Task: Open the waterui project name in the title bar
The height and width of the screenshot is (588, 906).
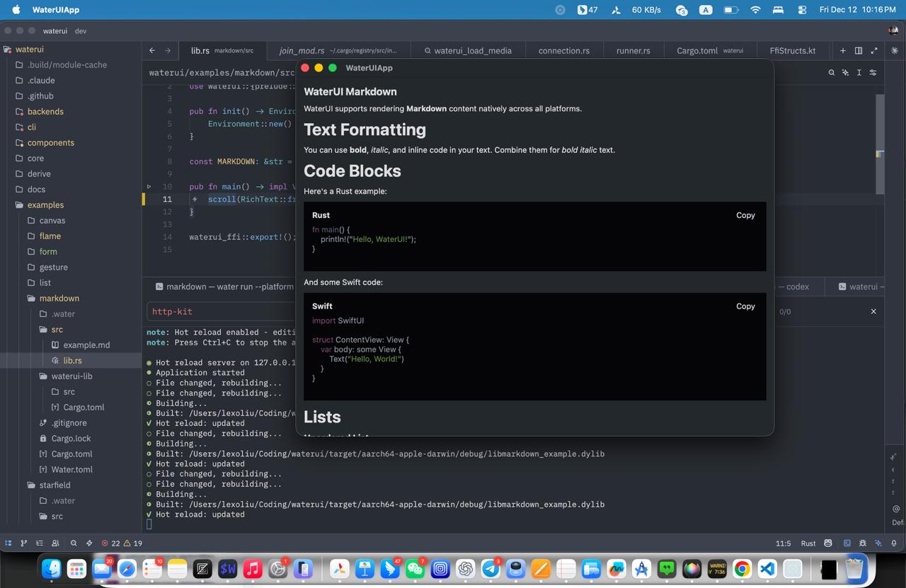Action: click(55, 31)
